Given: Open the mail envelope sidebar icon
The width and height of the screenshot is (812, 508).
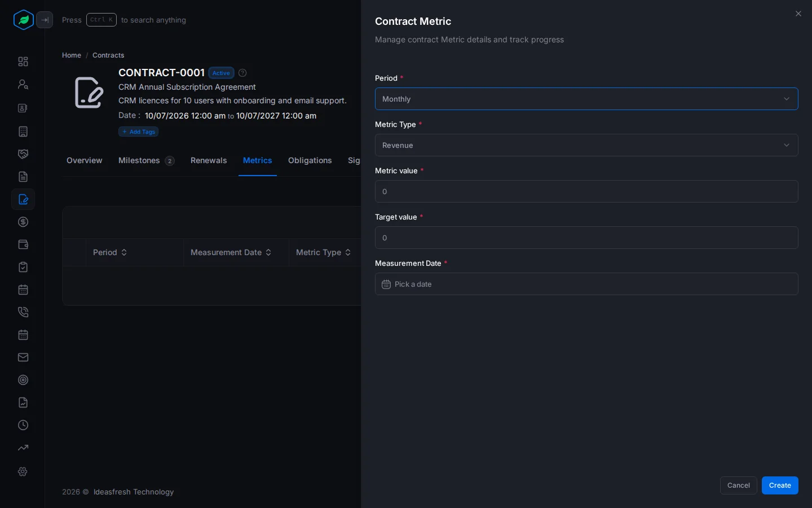Looking at the screenshot, I should [23, 357].
